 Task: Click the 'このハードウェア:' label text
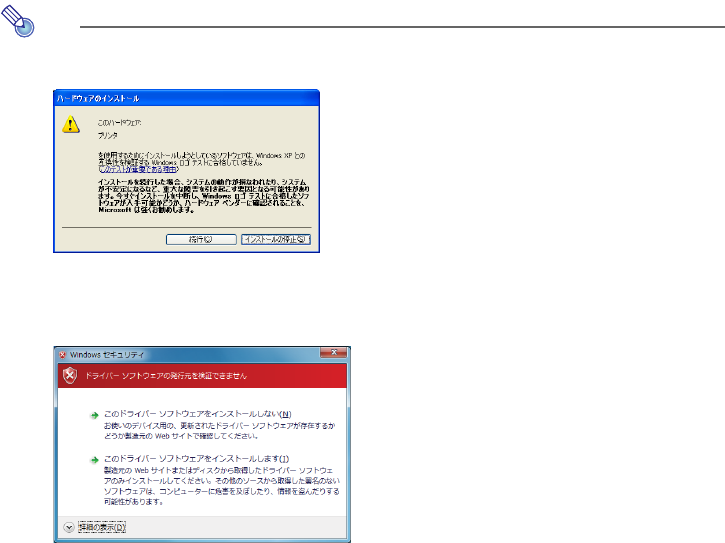click(x=119, y=123)
